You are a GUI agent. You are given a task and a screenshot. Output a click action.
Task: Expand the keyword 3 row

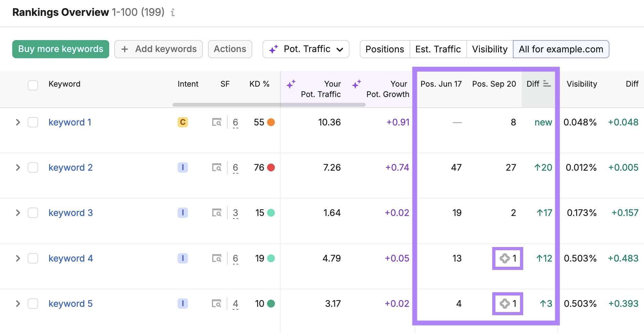[x=18, y=213]
